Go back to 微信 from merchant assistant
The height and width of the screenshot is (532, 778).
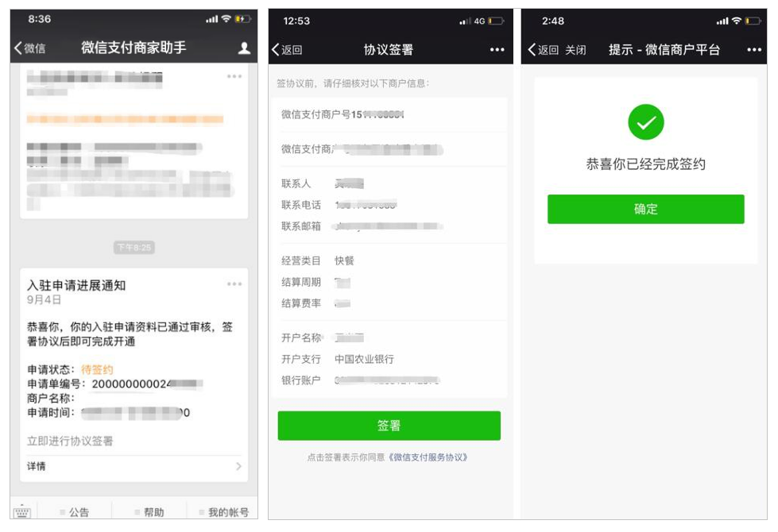tap(29, 48)
